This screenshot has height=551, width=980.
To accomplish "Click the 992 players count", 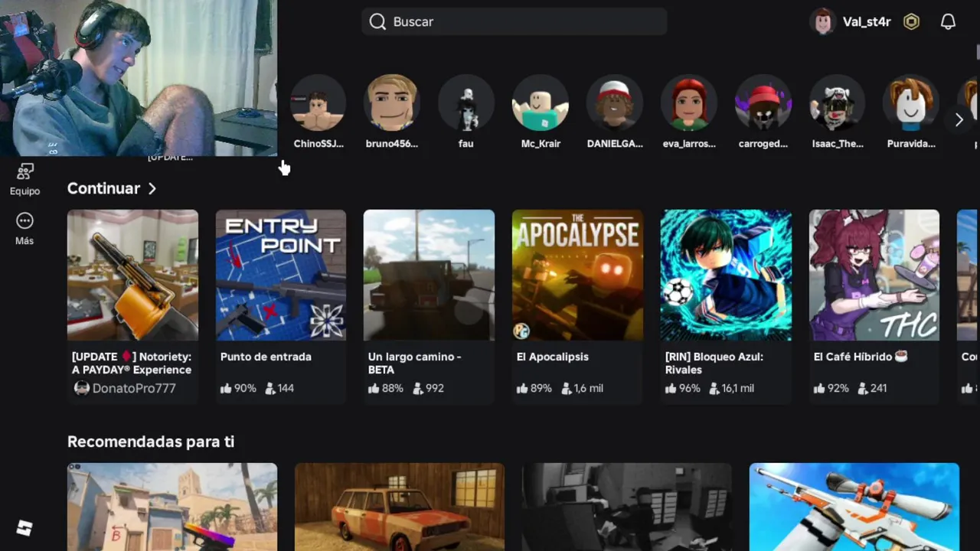I will point(429,388).
